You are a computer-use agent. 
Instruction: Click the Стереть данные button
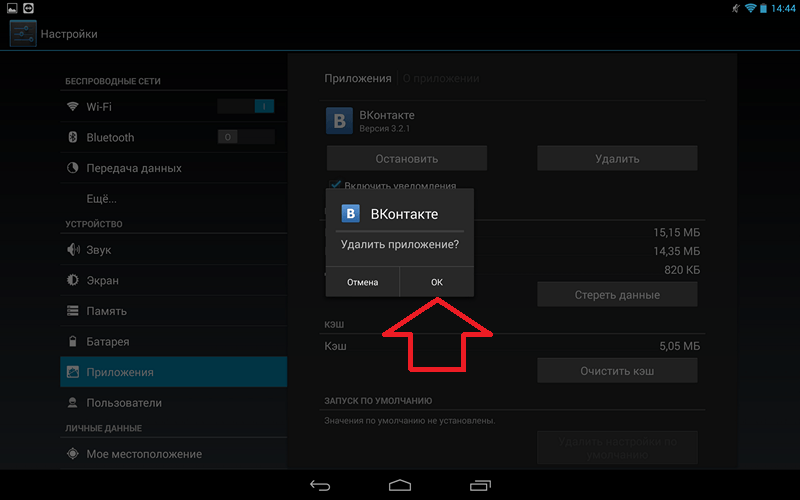(617, 295)
